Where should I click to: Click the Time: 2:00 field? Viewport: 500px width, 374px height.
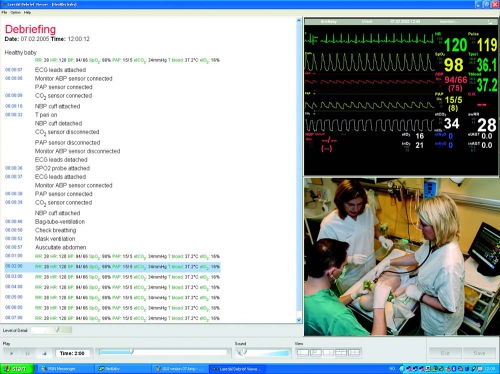(72, 353)
